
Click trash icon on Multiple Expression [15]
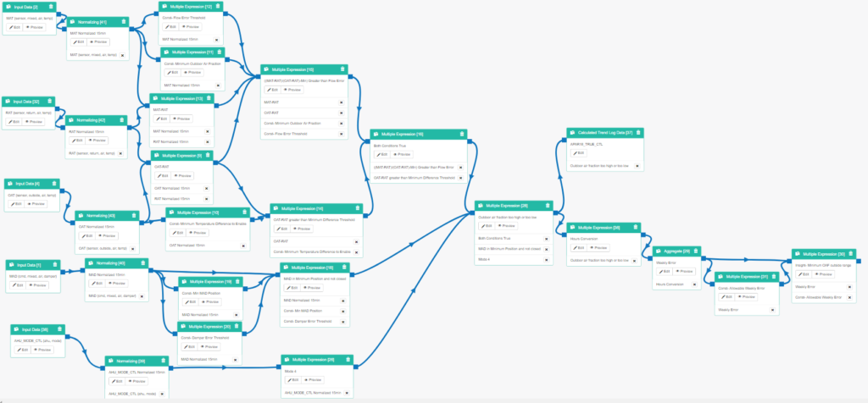pos(342,69)
